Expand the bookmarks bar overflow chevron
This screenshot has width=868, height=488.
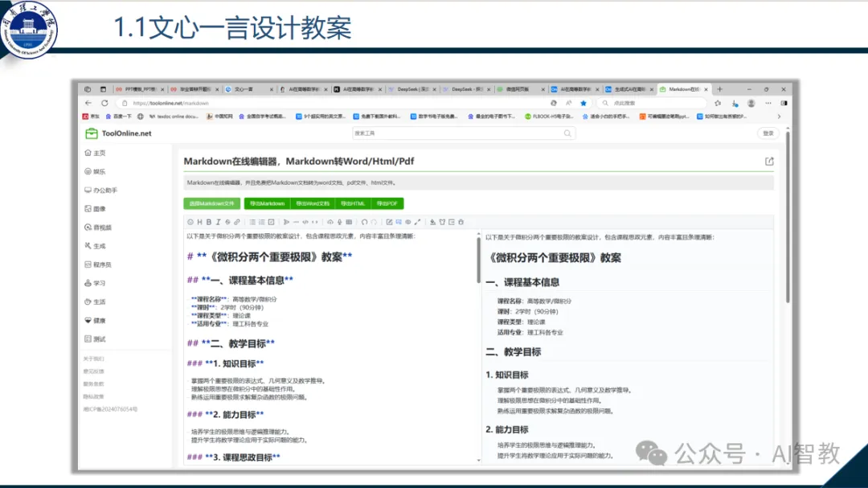(x=779, y=117)
